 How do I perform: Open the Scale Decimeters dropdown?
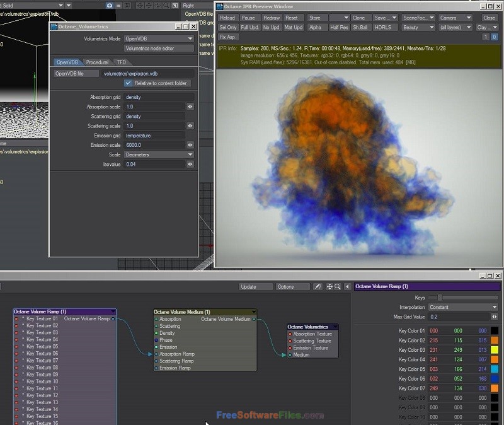159,154
